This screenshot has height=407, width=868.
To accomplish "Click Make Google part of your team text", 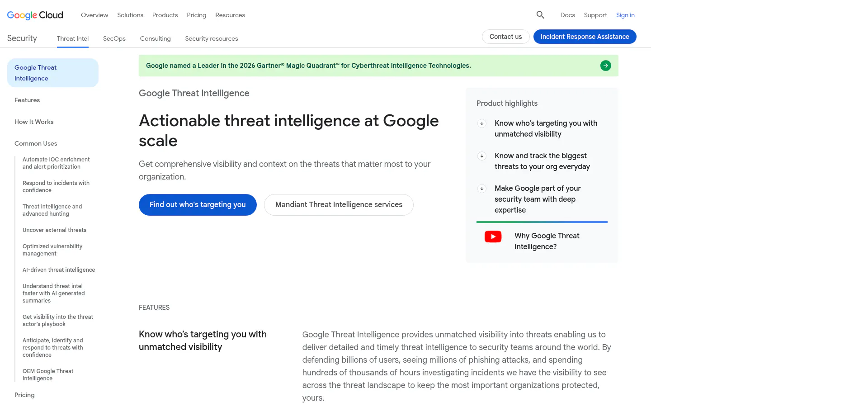I will pyautogui.click(x=538, y=199).
